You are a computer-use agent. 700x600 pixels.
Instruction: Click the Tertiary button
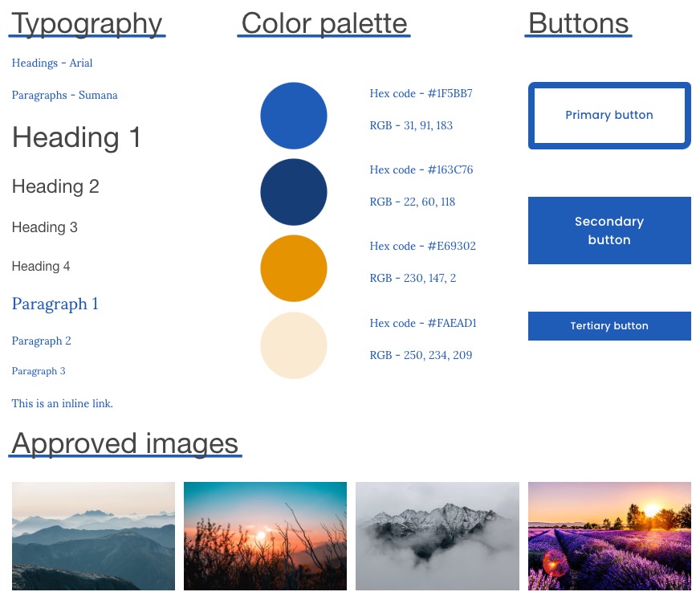pyautogui.click(x=609, y=326)
